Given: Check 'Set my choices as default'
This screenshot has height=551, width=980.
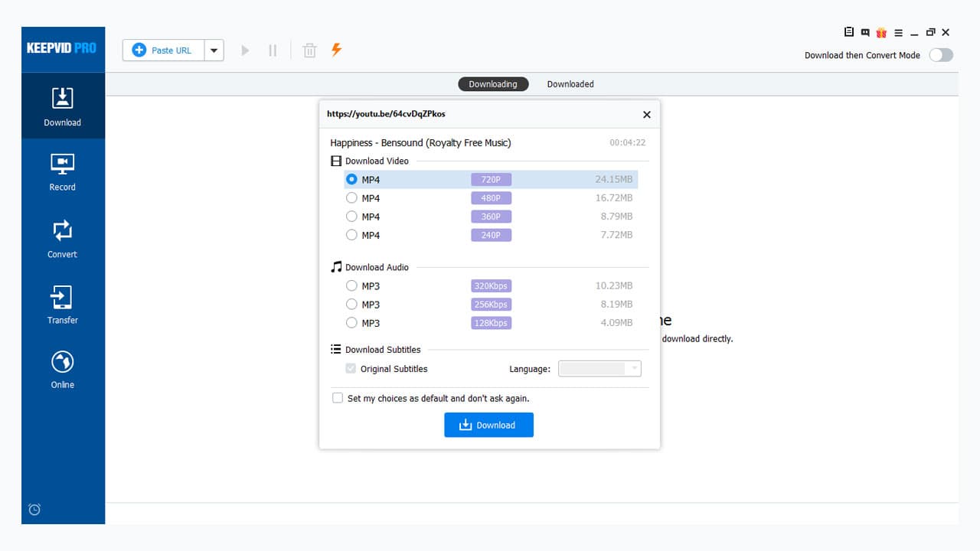Looking at the screenshot, I should [338, 398].
